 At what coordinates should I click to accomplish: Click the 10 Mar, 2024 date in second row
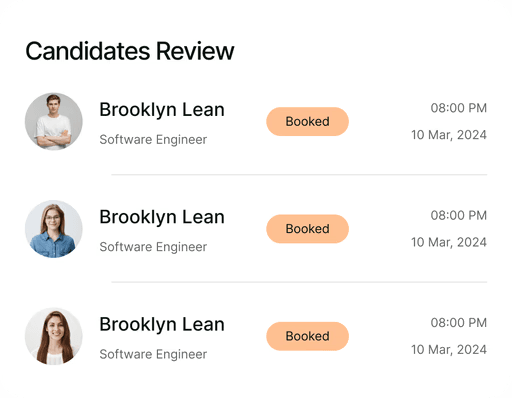point(449,242)
